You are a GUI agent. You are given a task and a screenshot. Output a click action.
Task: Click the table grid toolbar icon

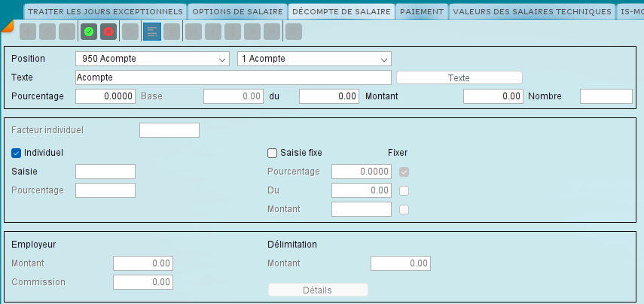[x=294, y=32]
